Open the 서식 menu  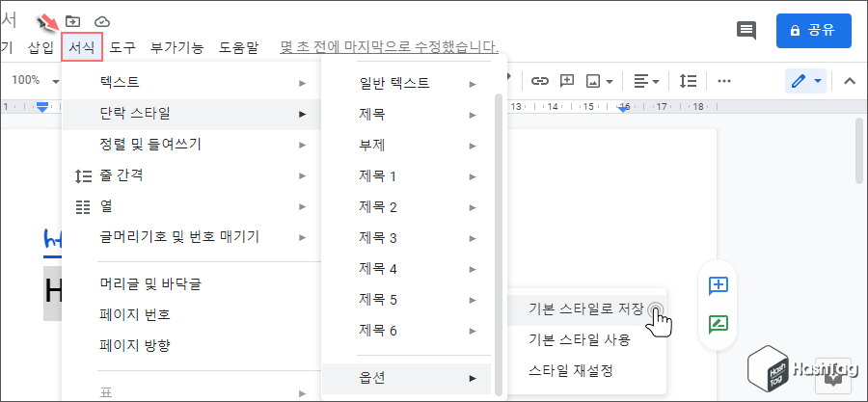pyautogui.click(x=82, y=47)
